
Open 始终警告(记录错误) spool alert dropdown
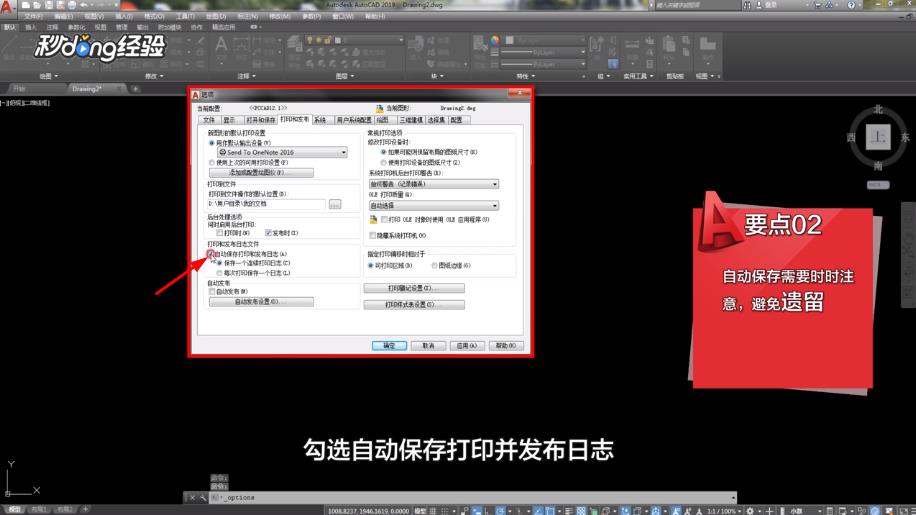pos(434,184)
